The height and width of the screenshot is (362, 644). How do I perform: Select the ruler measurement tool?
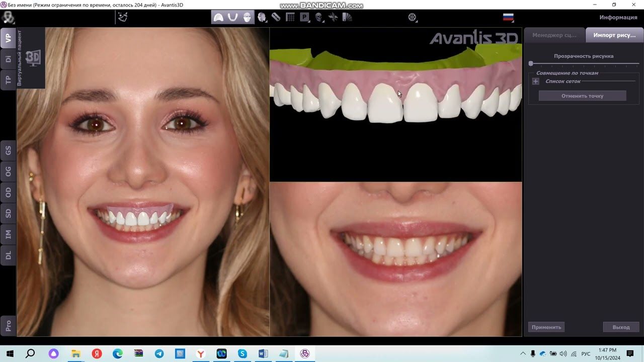point(276,17)
